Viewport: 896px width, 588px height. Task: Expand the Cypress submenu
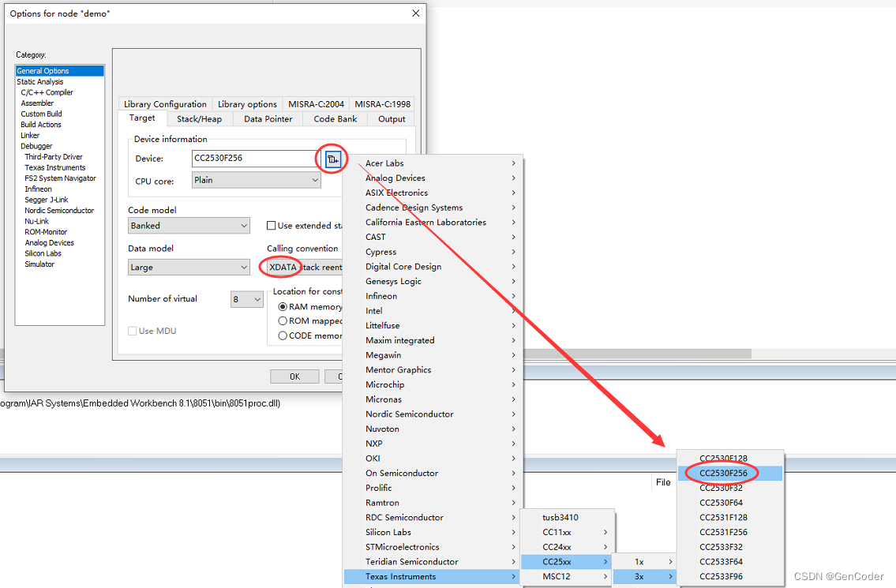[433, 252]
